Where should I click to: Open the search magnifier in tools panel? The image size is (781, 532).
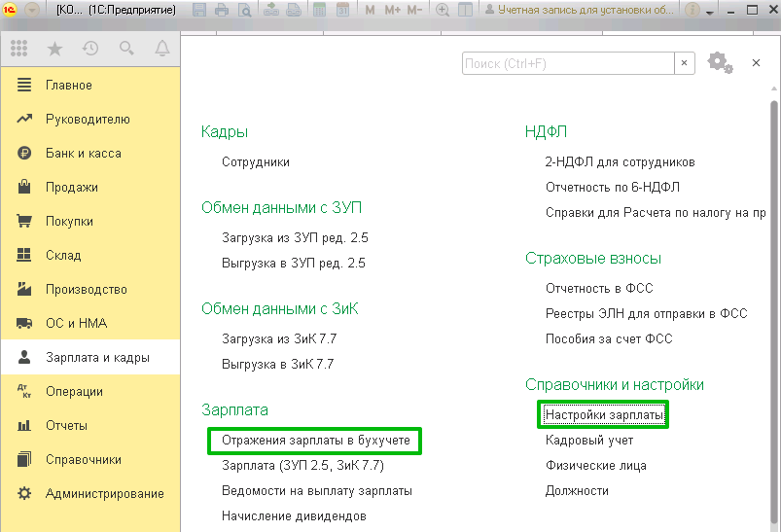126,49
